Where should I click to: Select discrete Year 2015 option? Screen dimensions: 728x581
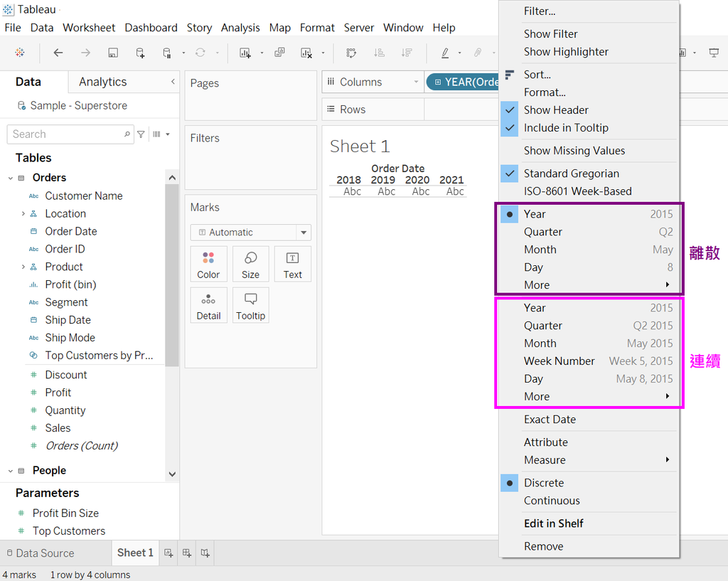[589, 214]
